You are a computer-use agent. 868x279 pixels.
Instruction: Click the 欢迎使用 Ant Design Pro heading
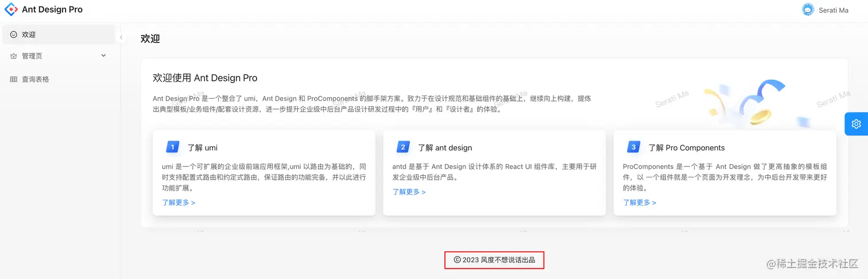(205, 78)
